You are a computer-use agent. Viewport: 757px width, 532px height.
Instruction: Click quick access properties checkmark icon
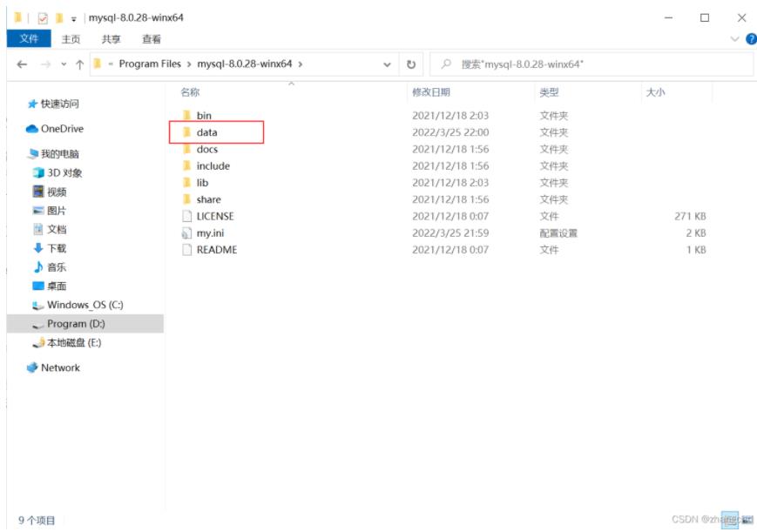(43, 18)
